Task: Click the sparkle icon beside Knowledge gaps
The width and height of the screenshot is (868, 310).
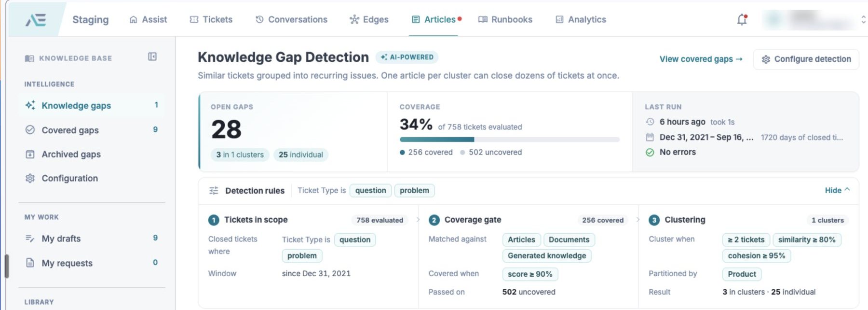Action: tap(30, 105)
